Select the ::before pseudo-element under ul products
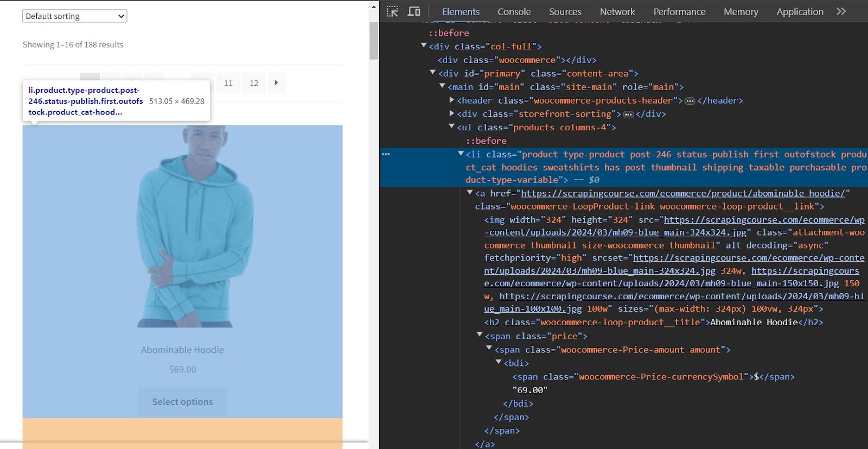 pos(486,141)
